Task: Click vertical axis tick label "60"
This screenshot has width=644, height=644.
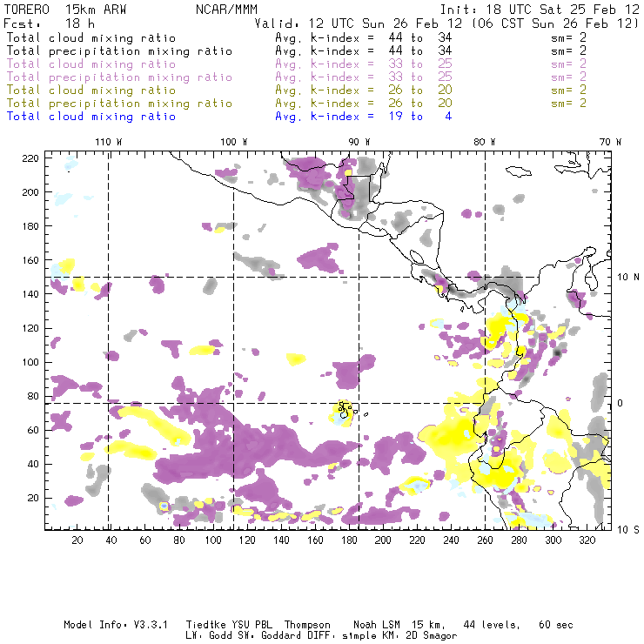Action: (33, 430)
